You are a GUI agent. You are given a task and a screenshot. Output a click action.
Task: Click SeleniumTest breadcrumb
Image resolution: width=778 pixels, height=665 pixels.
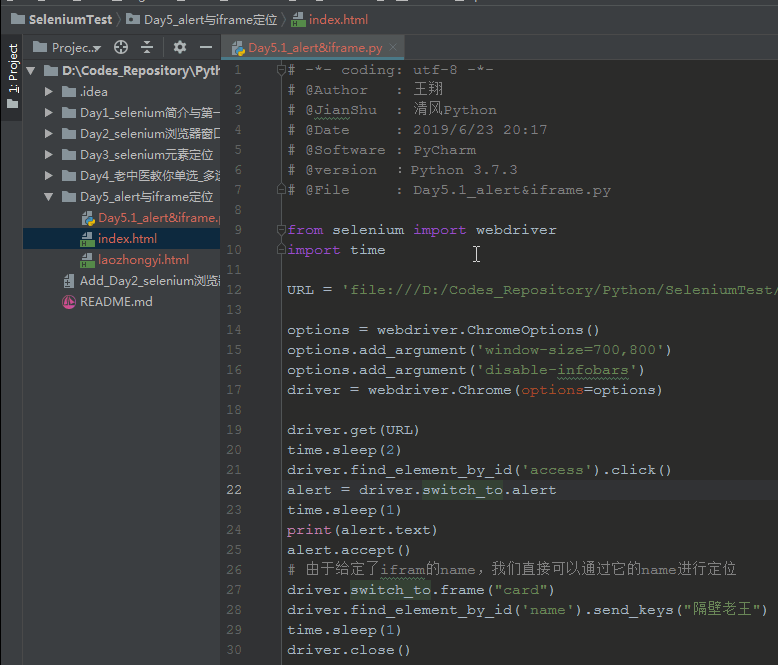(x=62, y=19)
